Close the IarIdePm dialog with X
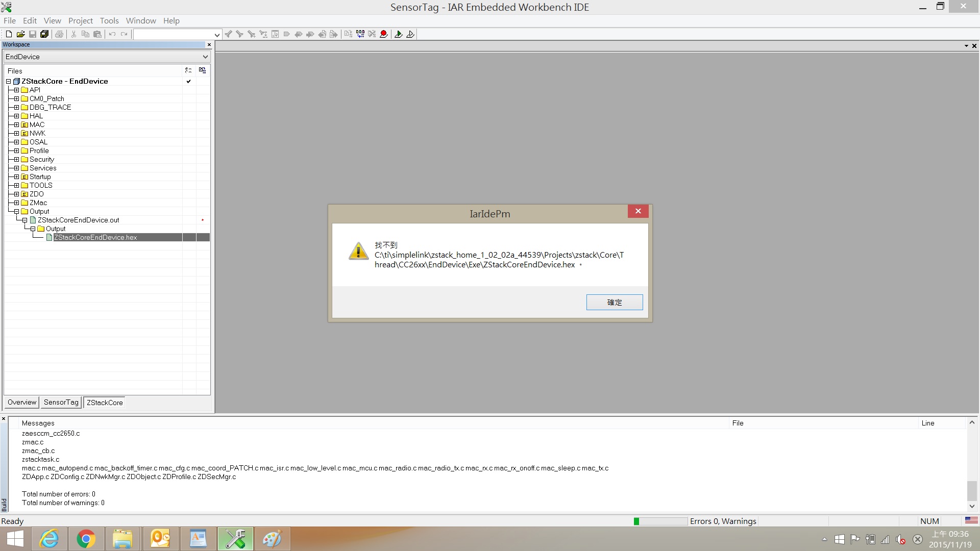Viewport: 980px width, 551px height. point(638,211)
